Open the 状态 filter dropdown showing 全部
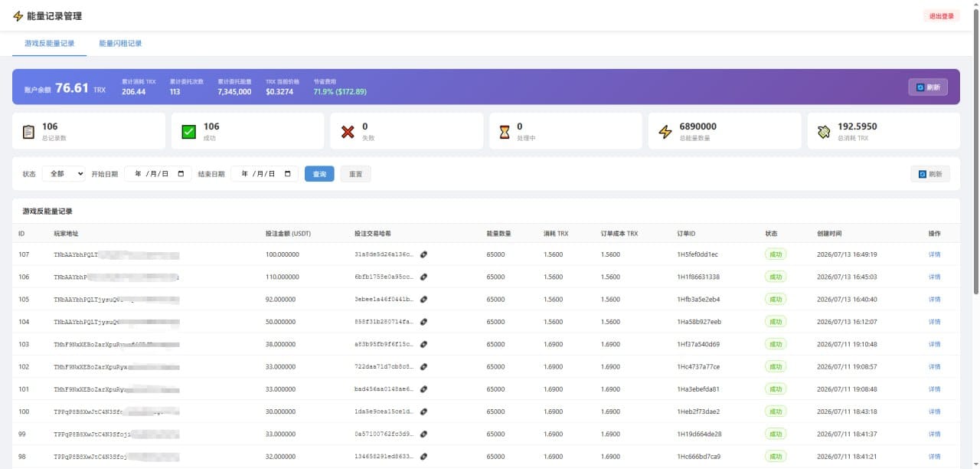 click(x=64, y=174)
